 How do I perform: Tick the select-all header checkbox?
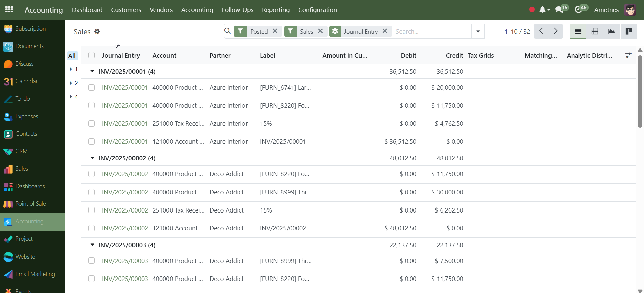(91, 55)
